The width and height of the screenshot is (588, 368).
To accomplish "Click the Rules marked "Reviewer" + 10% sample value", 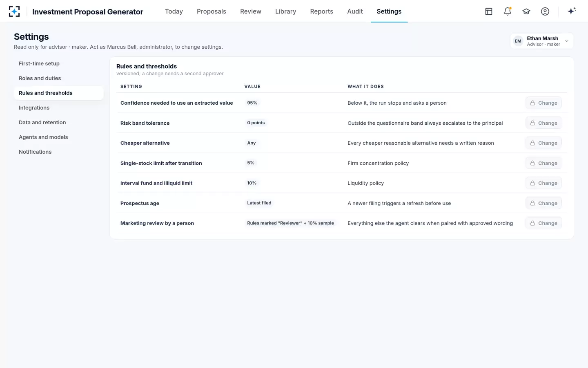I will [290, 223].
